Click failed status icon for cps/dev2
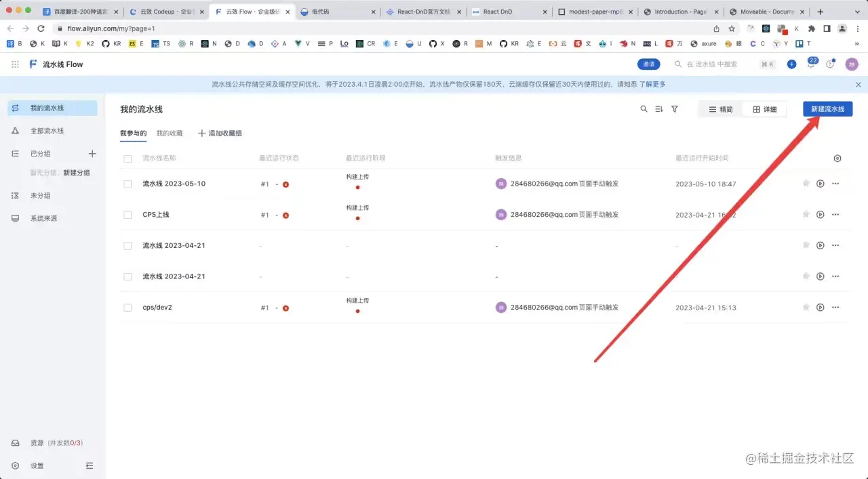Screen dimensions: 868x479 click(286, 308)
